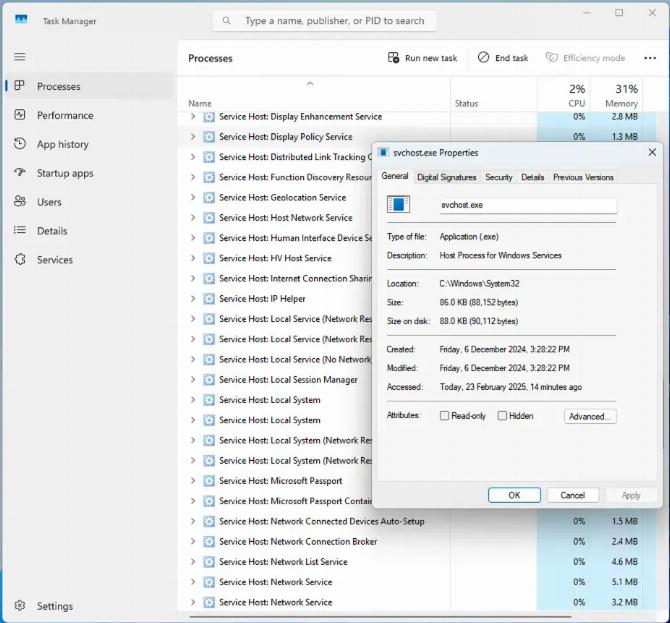The width and height of the screenshot is (670, 623).
Task: Click the svchost.exe filename field
Action: point(528,205)
